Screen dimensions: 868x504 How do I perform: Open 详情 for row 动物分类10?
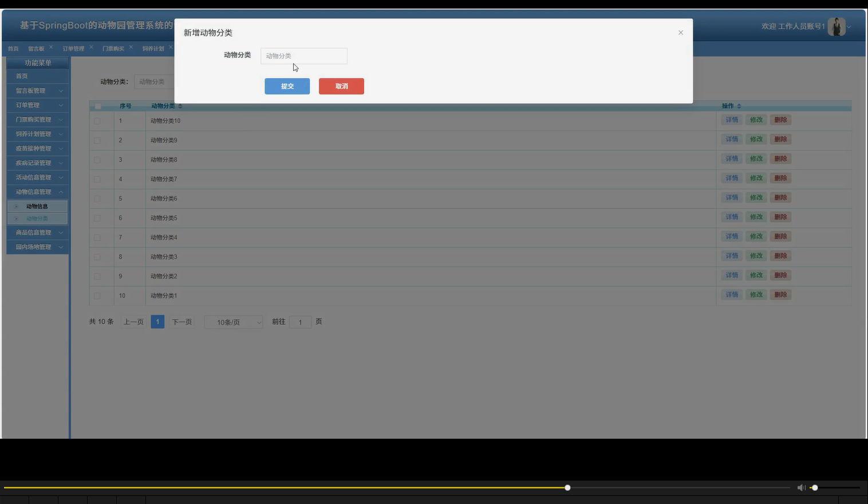(x=732, y=120)
